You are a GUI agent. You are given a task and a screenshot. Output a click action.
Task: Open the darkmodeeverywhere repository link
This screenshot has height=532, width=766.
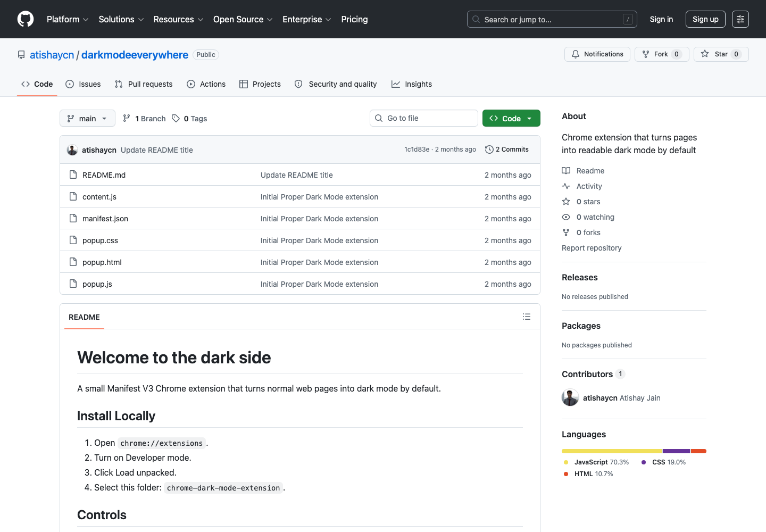click(x=135, y=55)
